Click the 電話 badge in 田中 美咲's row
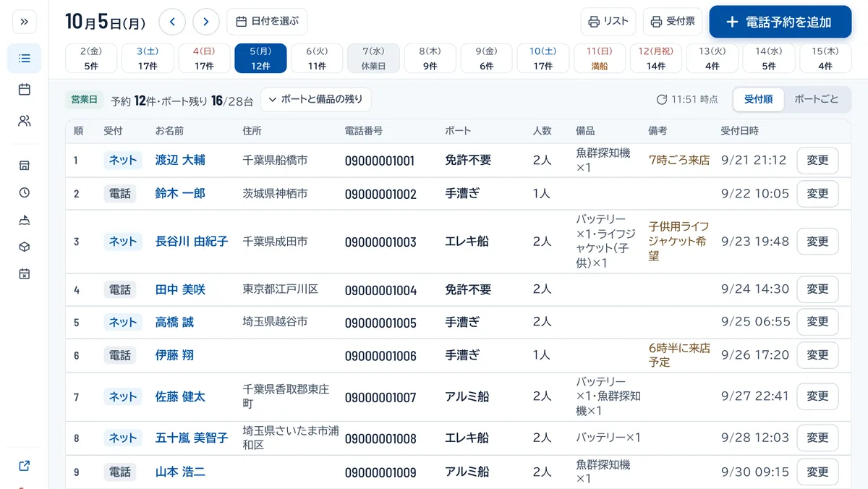The image size is (868, 489). (x=119, y=289)
